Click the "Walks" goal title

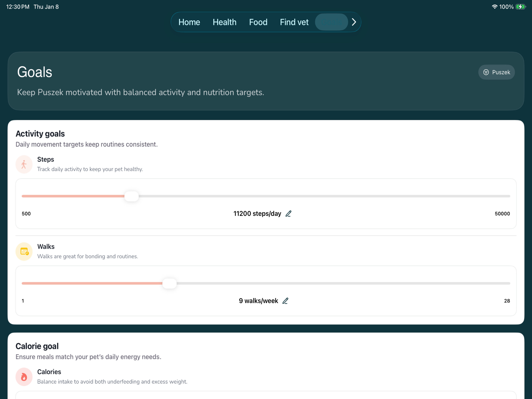46,246
